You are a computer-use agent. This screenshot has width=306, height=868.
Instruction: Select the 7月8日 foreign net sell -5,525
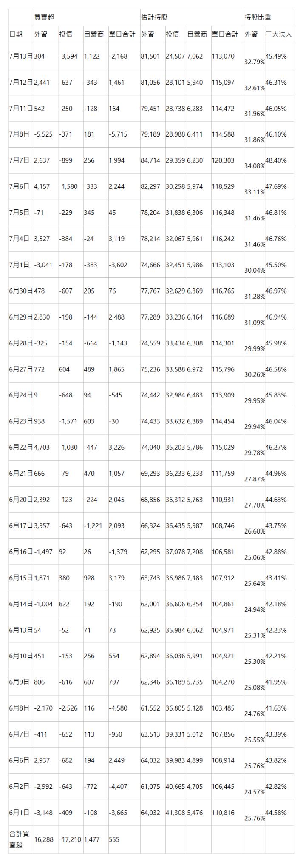coord(43,134)
